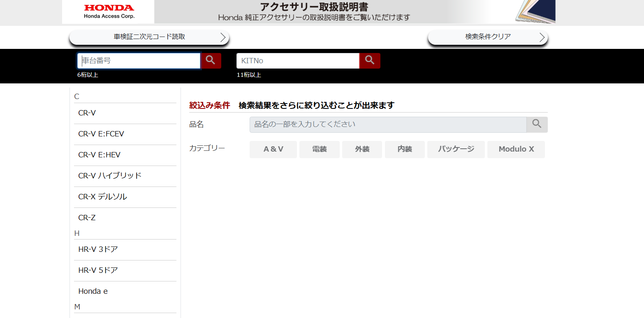Screen dimensions: 644x318
Task: Click the product name search magnifier icon
Action: point(537,124)
